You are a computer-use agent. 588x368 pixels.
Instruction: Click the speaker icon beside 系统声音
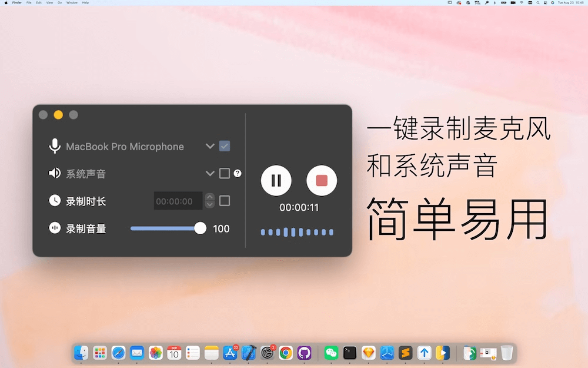tap(54, 173)
